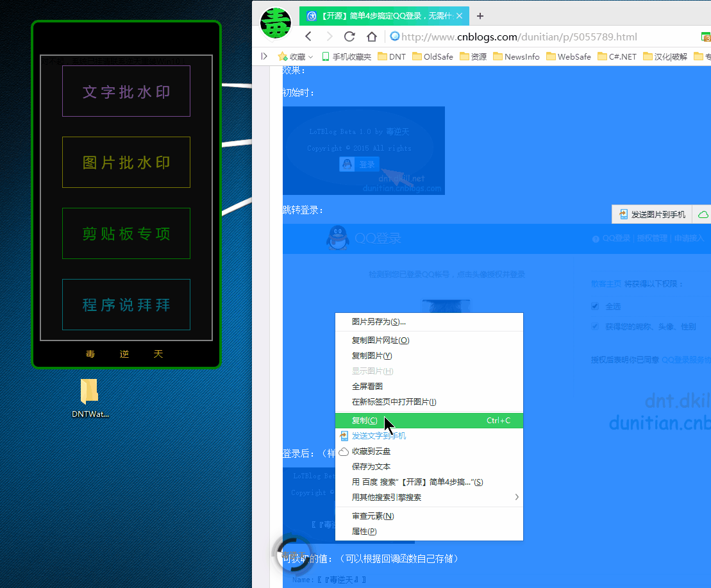This screenshot has height=588, width=711.
Task: Open the WebSafe bookmark folder
Action: pyautogui.click(x=569, y=56)
